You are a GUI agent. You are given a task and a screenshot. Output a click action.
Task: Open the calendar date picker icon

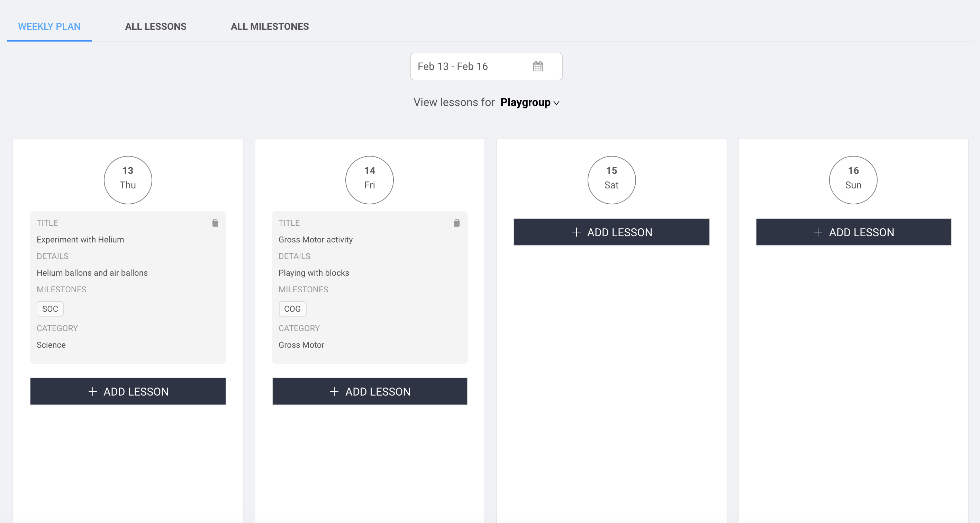pyautogui.click(x=537, y=66)
